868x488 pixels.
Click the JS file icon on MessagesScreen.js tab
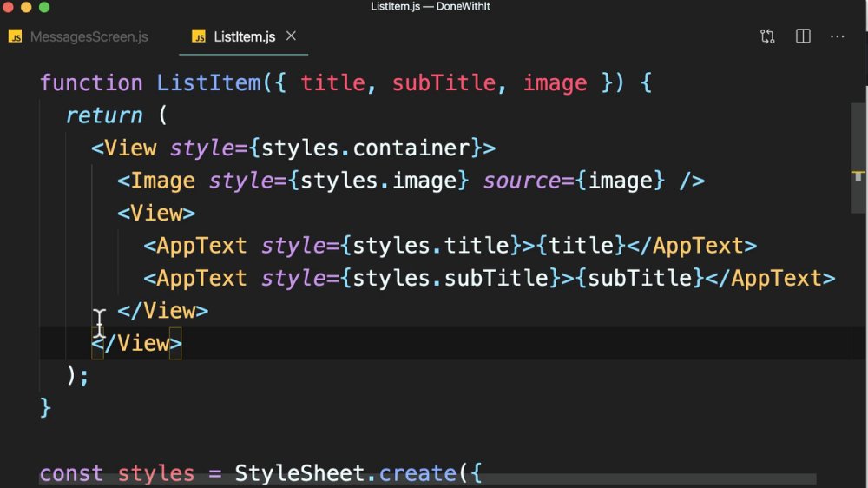point(16,36)
